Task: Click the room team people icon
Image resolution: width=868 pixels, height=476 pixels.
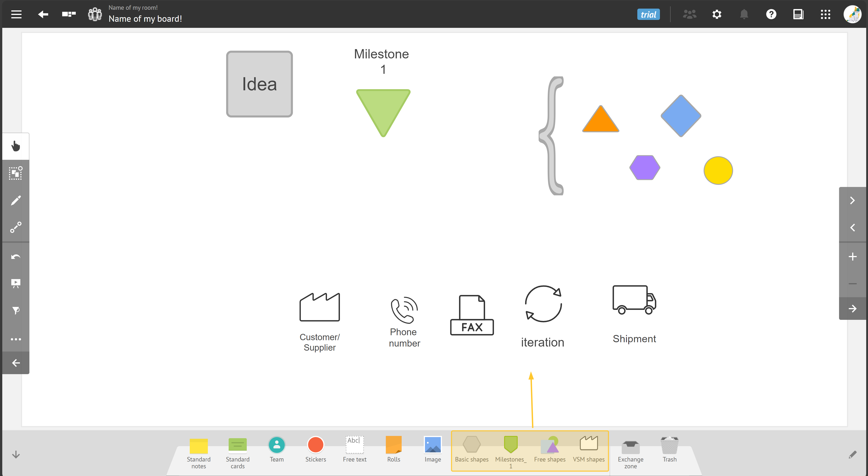Action: [95, 14]
